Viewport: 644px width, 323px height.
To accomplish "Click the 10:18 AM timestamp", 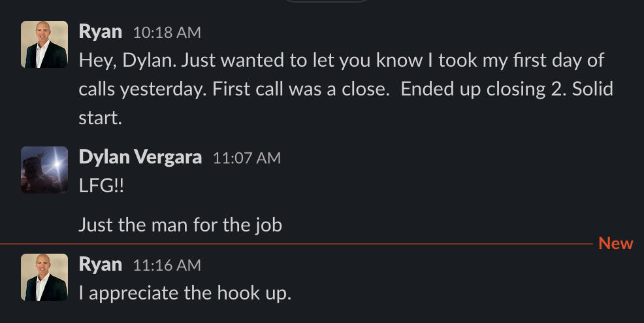I will pos(167,32).
